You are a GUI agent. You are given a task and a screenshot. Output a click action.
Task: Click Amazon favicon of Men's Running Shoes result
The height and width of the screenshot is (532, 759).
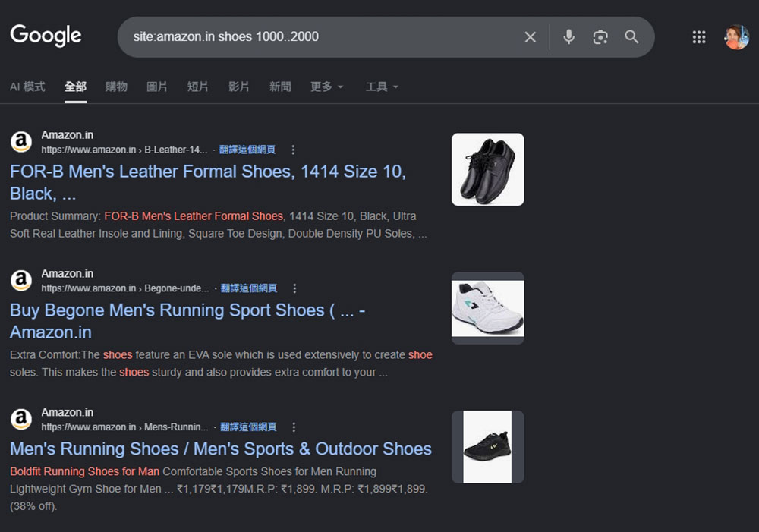(x=21, y=419)
